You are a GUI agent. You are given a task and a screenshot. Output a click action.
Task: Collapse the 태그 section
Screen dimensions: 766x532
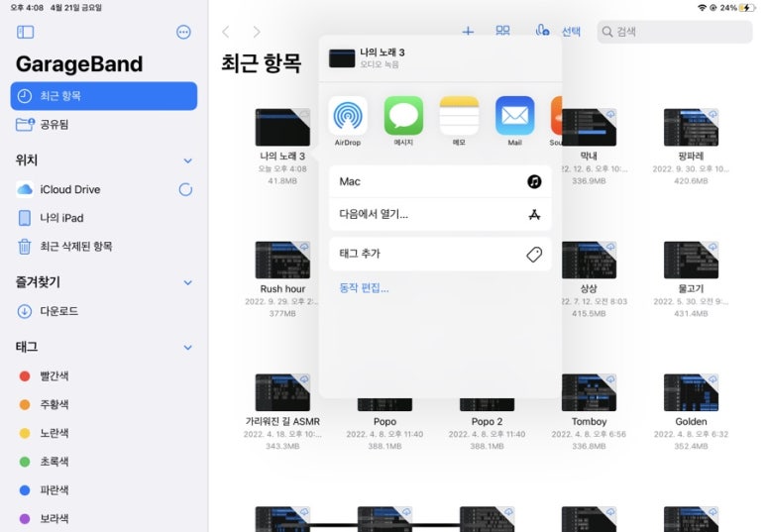coord(187,348)
